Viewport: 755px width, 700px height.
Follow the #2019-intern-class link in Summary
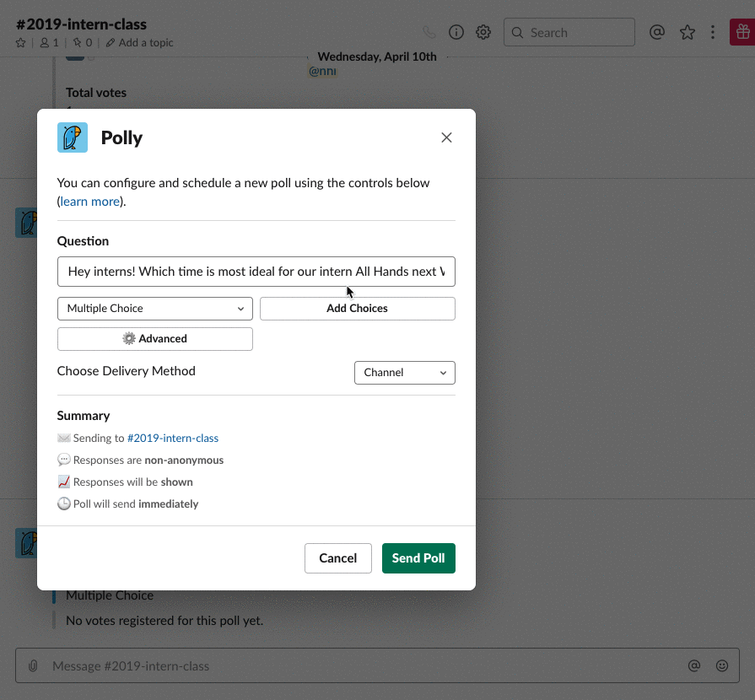click(172, 439)
